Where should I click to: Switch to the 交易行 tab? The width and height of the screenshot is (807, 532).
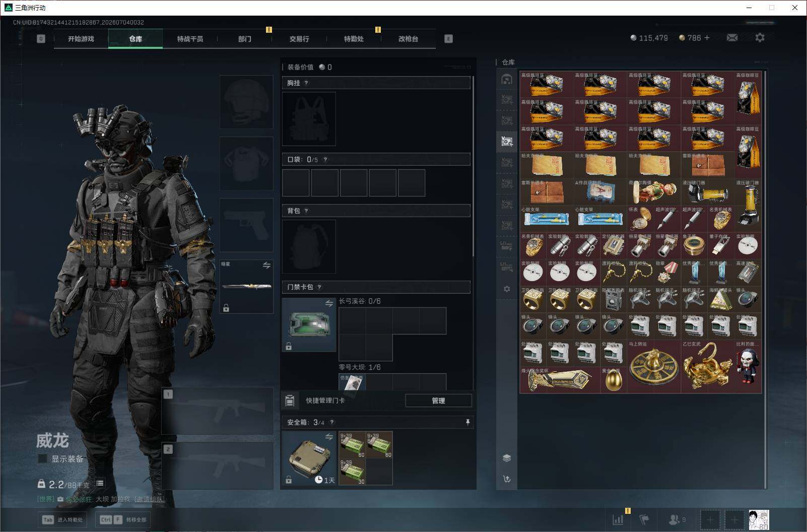pyautogui.click(x=299, y=39)
